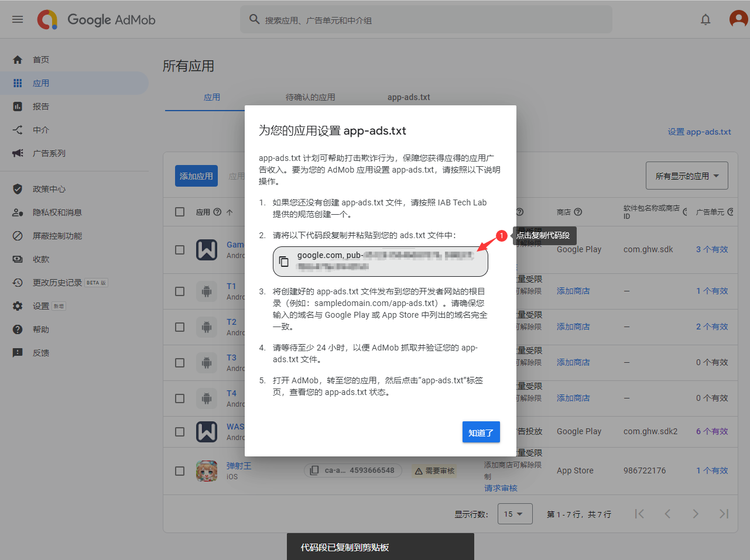Check the T3 app row checkbox
The height and width of the screenshot is (560, 750).
click(x=180, y=363)
